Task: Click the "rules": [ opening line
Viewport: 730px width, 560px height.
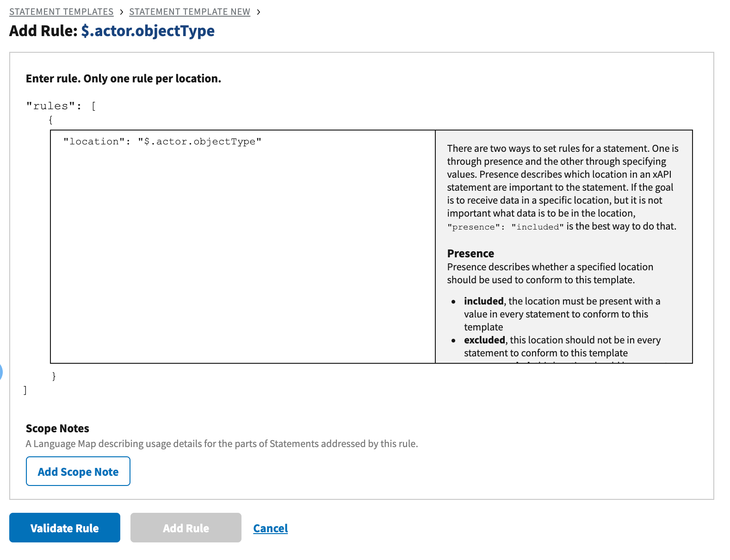Action: pyautogui.click(x=61, y=106)
